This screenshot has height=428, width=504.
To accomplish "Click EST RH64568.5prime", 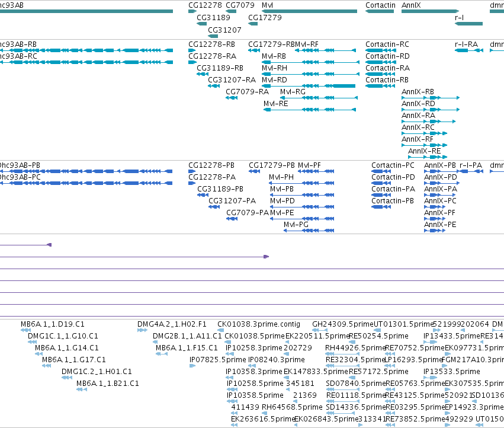I will click(264, 413).
